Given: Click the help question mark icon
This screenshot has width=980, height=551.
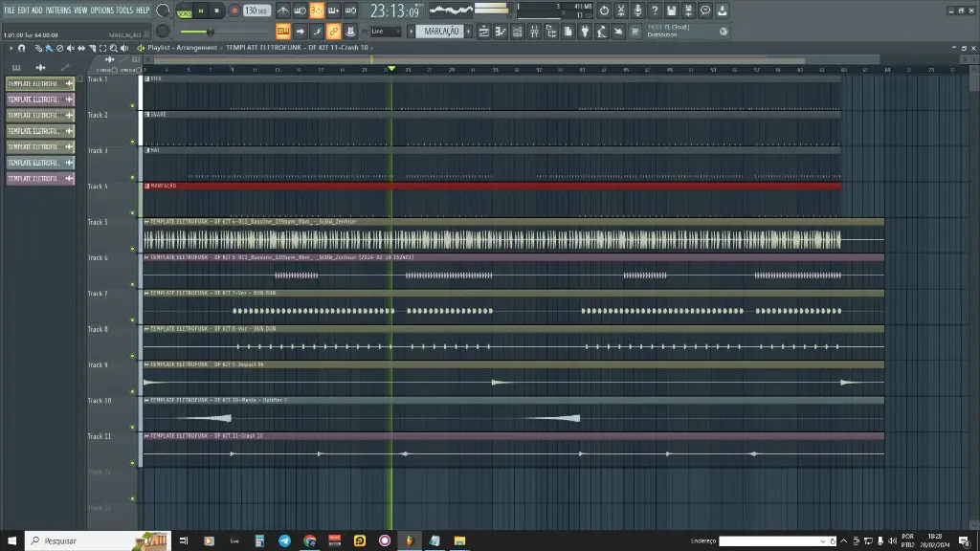Looking at the screenshot, I should tap(655, 11).
